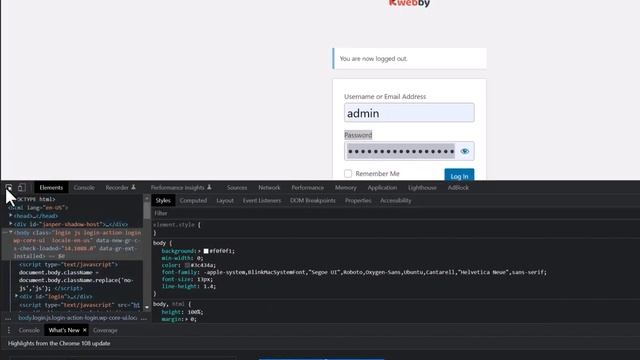Click the DOM tree scrollbar down arrow
The height and width of the screenshot is (360, 640).
147,307
